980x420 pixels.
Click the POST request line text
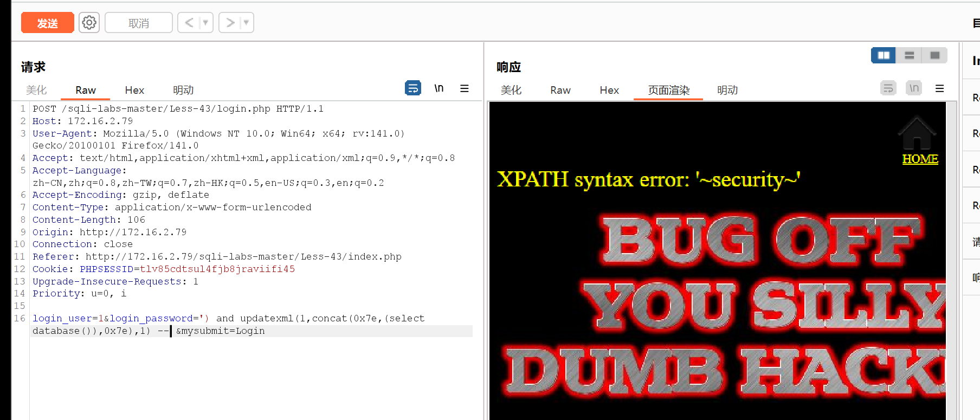178,108
